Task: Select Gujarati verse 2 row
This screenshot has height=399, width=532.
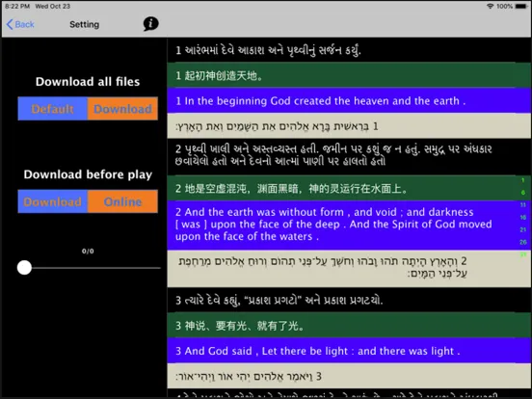Action: (x=349, y=156)
